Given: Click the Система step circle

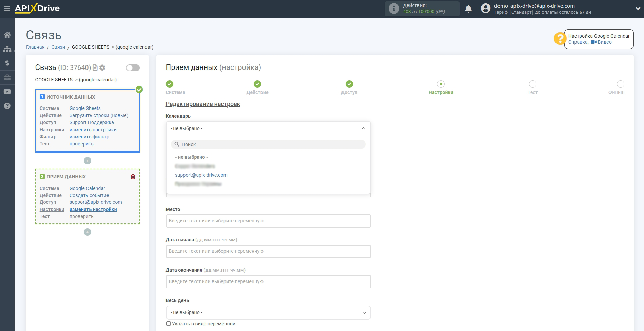Looking at the screenshot, I should [x=170, y=84].
